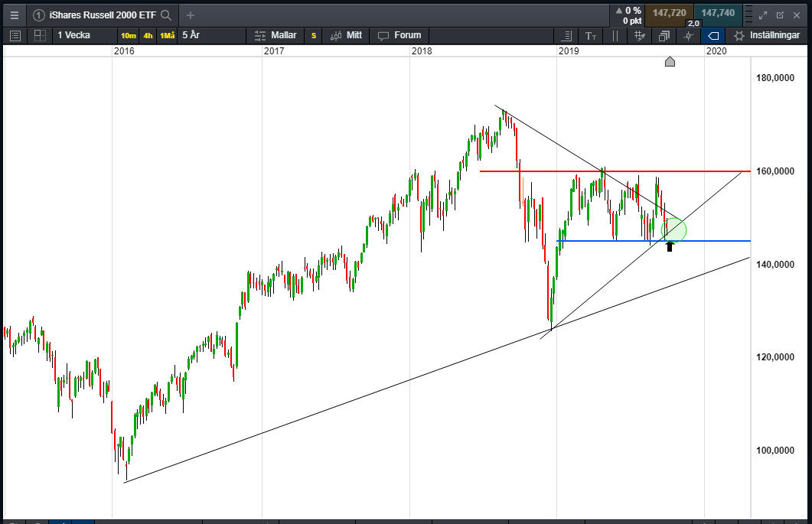This screenshot has height=524, width=812.
Task: Select the Tт text tool
Action: [591, 35]
